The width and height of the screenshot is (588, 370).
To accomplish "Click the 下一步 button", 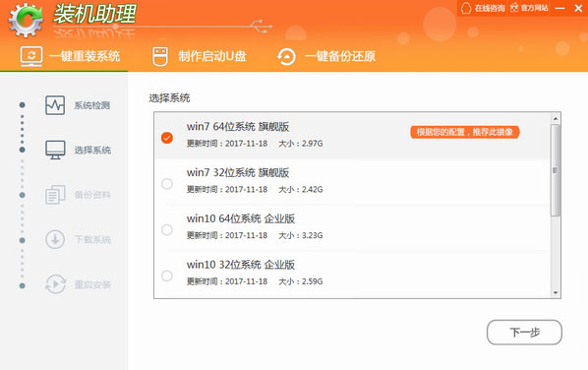I will (x=524, y=332).
